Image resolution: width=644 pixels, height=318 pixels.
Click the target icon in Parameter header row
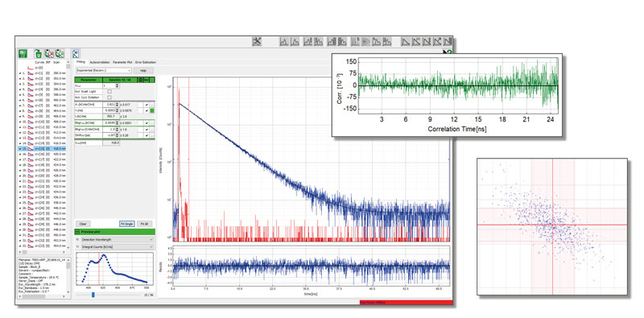coord(140,80)
